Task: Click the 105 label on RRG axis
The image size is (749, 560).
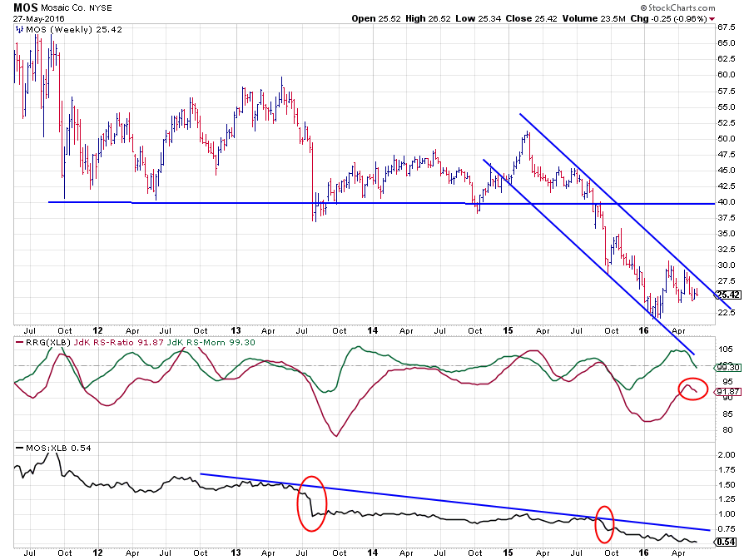Action: 725,349
